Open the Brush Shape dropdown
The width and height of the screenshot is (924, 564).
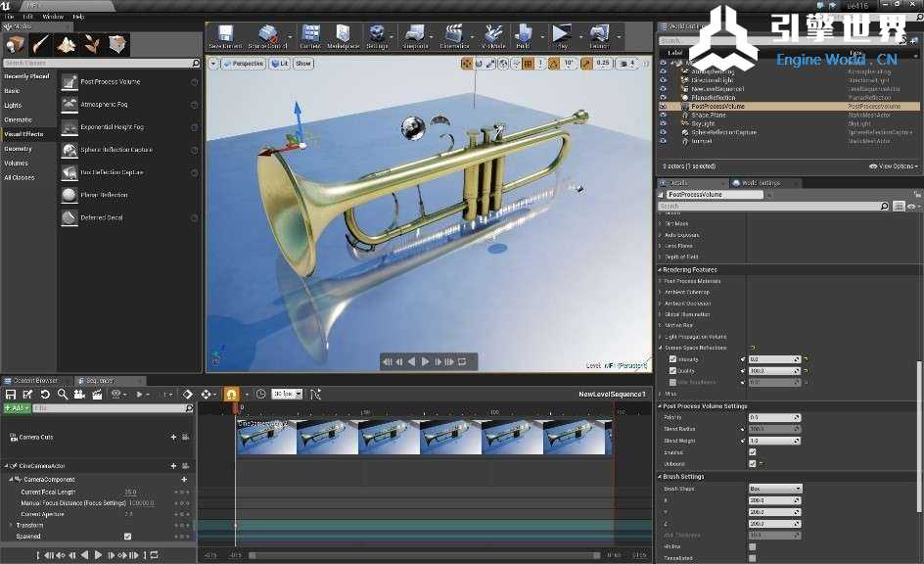click(x=774, y=489)
